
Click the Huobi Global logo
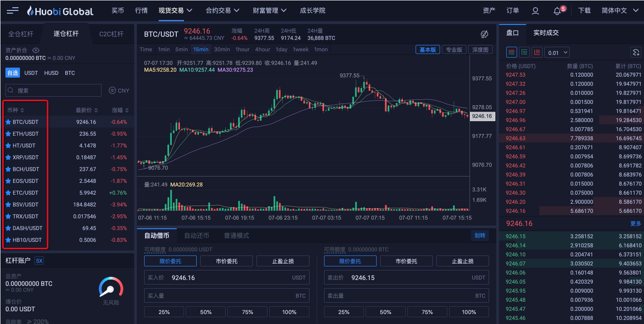tap(60, 11)
